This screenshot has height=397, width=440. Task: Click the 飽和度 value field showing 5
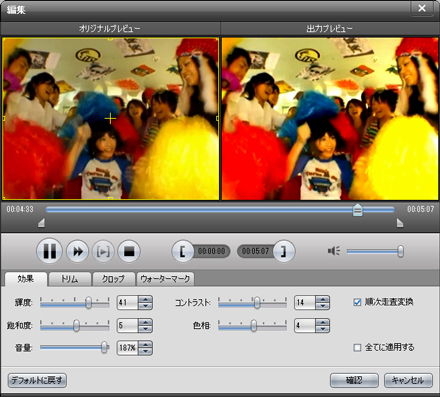[x=127, y=325]
